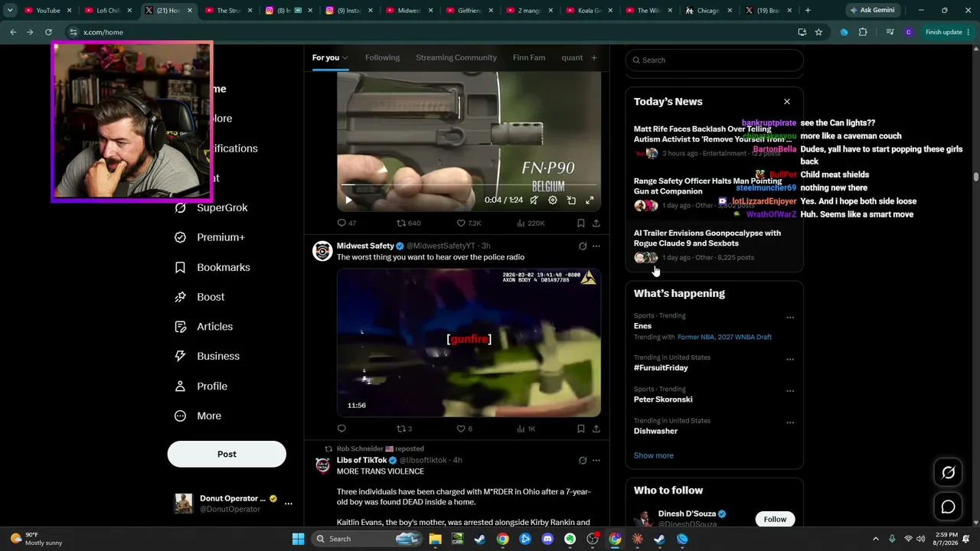Open Boost in the sidebar
Image resolution: width=980 pixels, height=551 pixels.
[x=200, y=297]
